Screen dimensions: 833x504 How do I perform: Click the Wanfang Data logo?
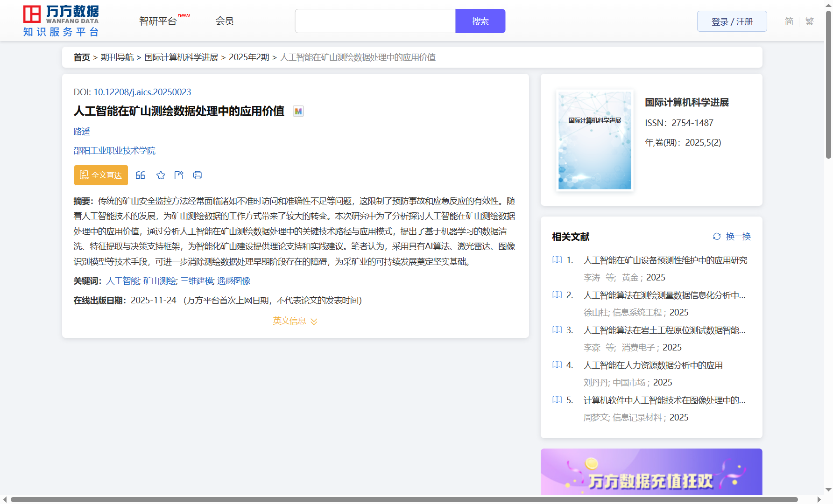61,21
